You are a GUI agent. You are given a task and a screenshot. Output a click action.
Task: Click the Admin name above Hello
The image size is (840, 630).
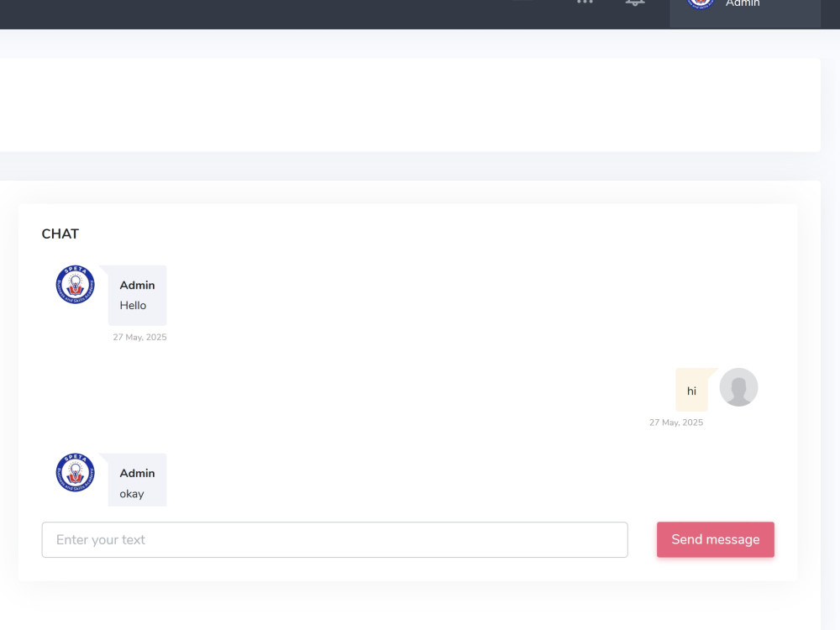(137, 285)
